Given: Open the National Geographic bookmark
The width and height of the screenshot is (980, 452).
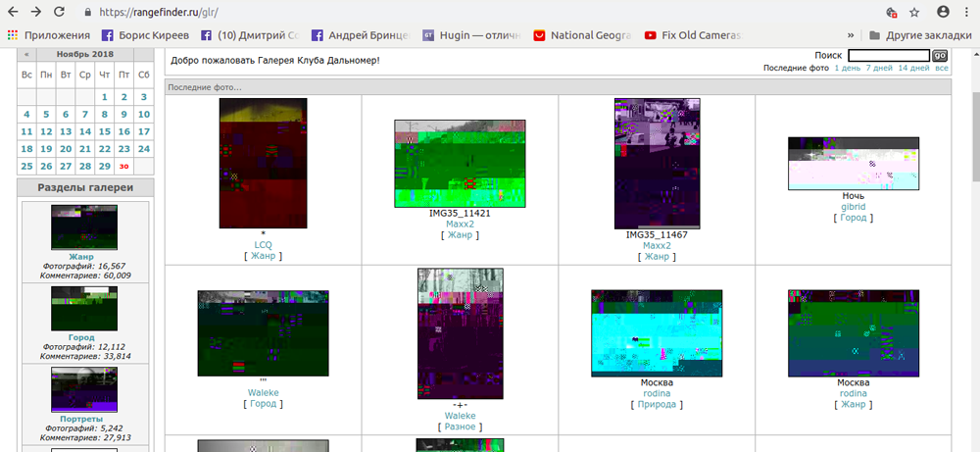Looking at the screenshot, I should [588, 34].
